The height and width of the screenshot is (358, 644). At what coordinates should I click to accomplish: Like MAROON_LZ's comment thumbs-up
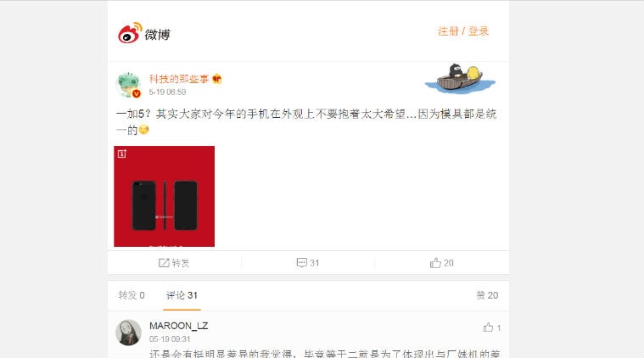click(488, 327)
